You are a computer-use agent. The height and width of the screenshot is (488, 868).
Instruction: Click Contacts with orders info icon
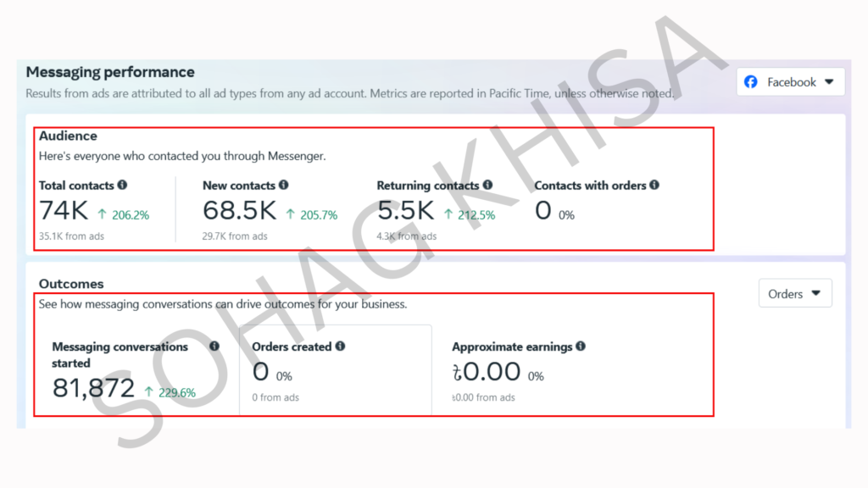(654, 185)
